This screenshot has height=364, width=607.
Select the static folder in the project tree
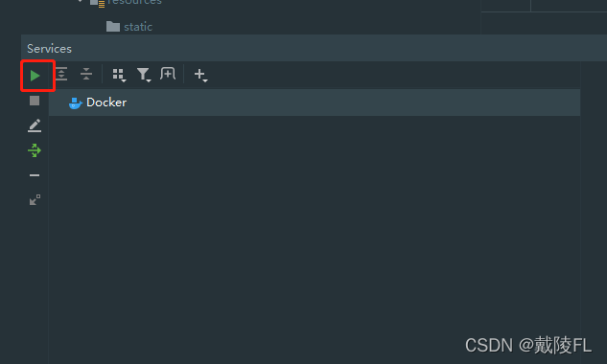(x=138, y=27)
